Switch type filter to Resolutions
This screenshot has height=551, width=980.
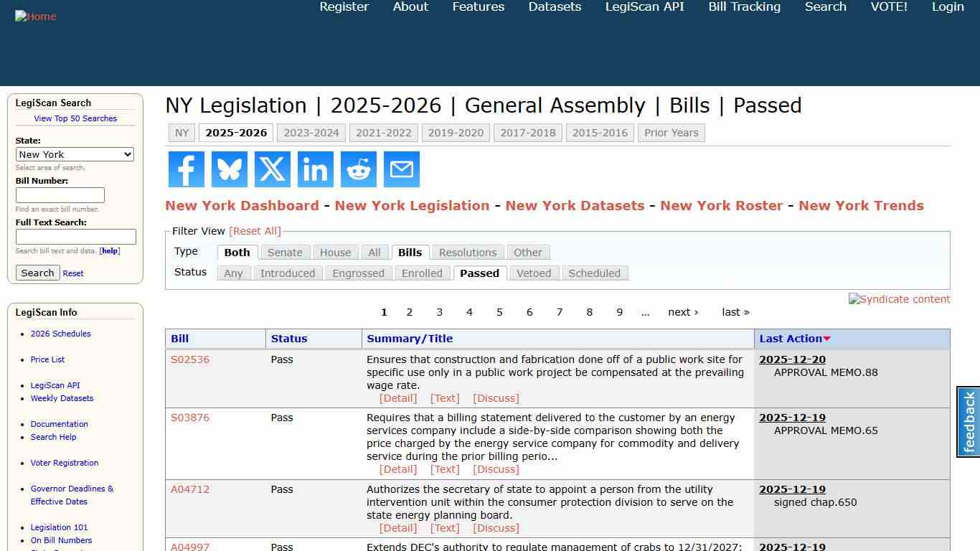(x=467, y=252)
